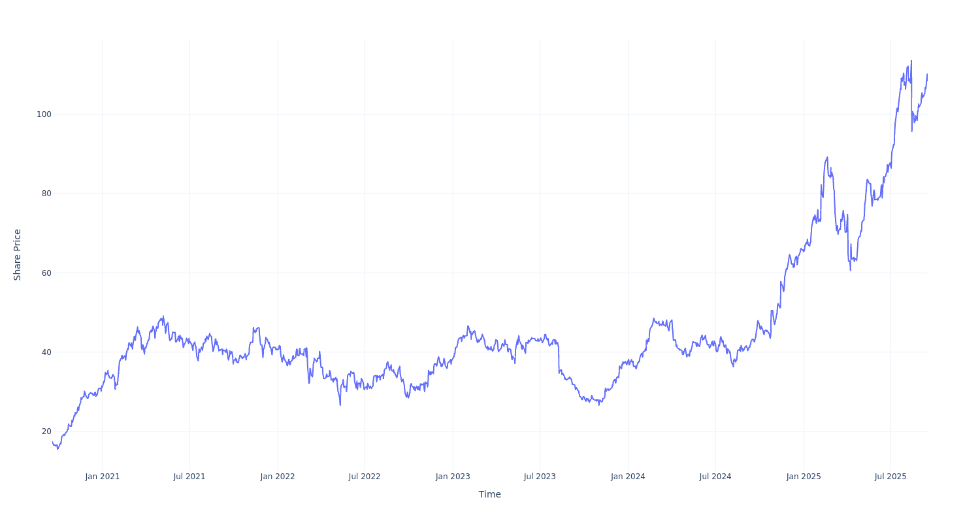Image resolution: width=980 pixels, height=523 pixels.
Task: Click the "Jul 2022" x-axis tick label
Action: coord(365,477)
